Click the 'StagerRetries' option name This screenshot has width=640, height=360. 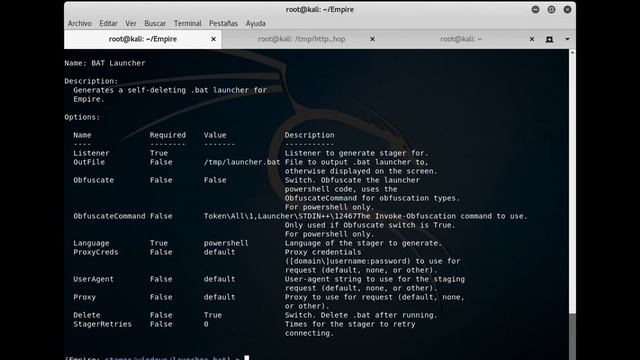[102, 324]
